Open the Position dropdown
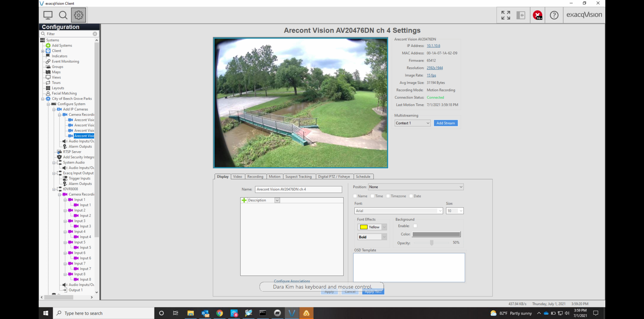Screen dimensions: 644x319 coord(416,187)
